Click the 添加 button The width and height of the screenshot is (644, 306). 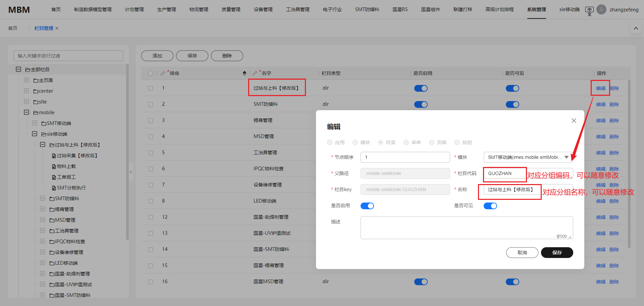[157, 56]
